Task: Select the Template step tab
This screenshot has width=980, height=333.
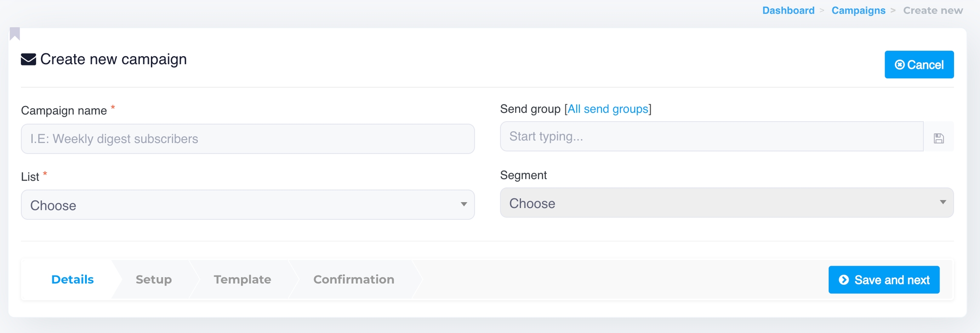Action: pos(242,279)
